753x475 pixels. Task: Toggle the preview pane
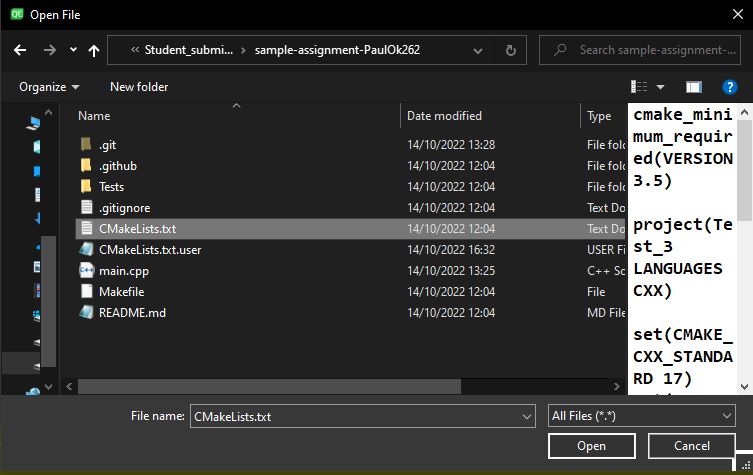click(693, 87)
